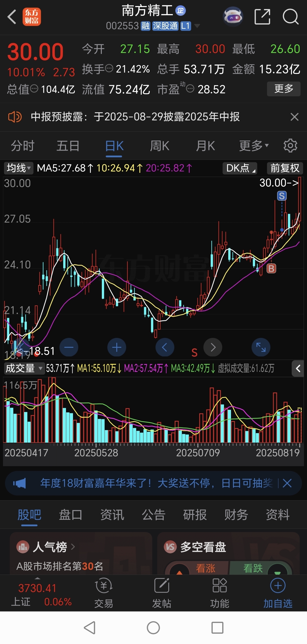Open the 成交量 sub-indicator dropdown
The height and width of the screenshot is (644, 307).
[24, 368]
